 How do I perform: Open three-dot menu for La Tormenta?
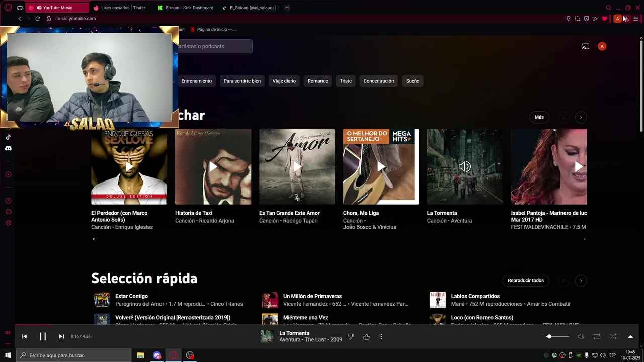[x=381, y=336]
